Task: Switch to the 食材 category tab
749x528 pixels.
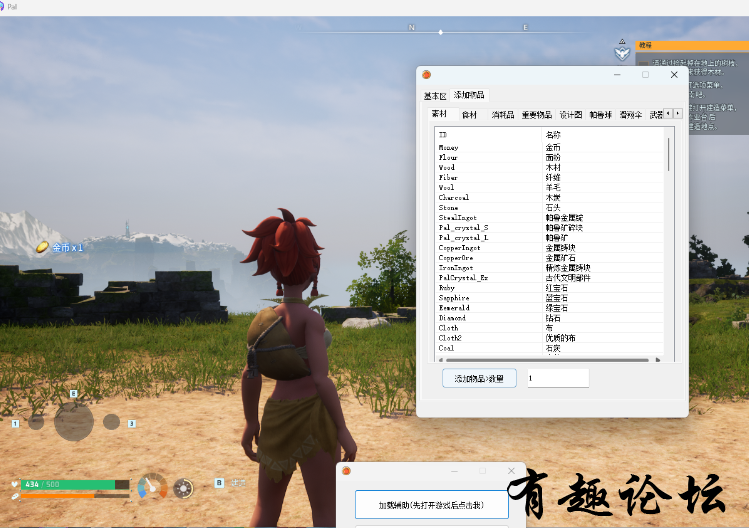Action: [x=470, y=115]
